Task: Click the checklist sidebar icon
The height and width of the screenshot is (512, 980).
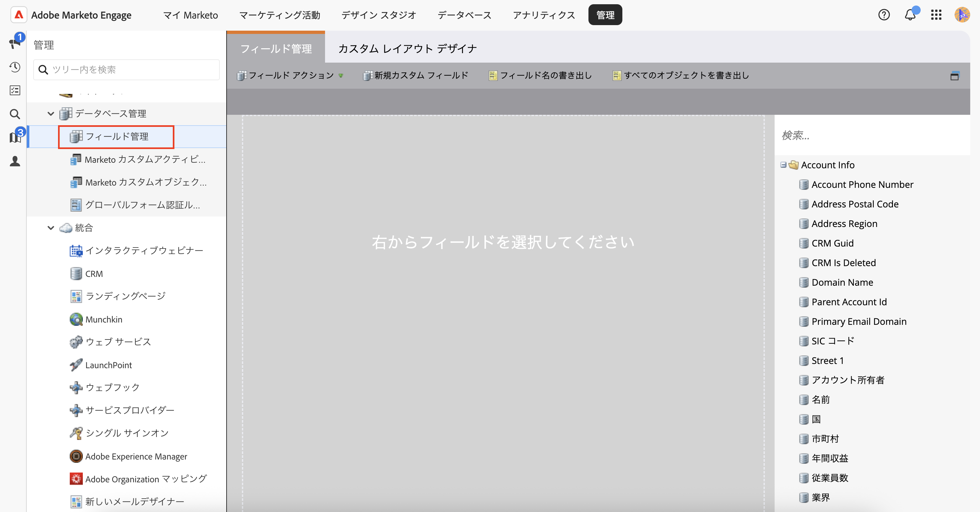Action: (15, 91)
